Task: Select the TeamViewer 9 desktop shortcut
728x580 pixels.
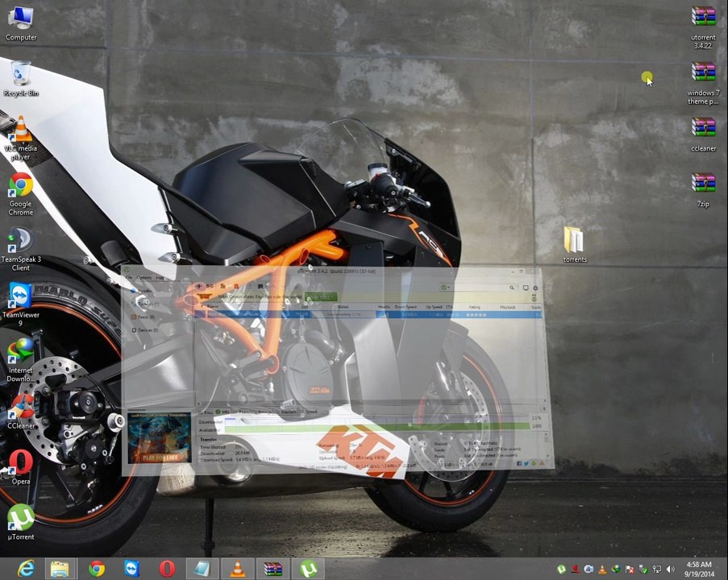Action: pos(21,304)
